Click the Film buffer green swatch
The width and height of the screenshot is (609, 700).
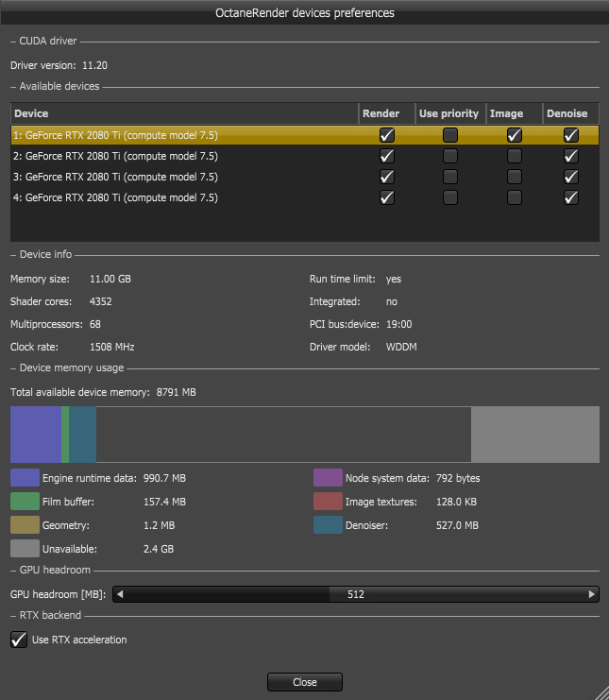pyautogui.click(x=25, y=502)
